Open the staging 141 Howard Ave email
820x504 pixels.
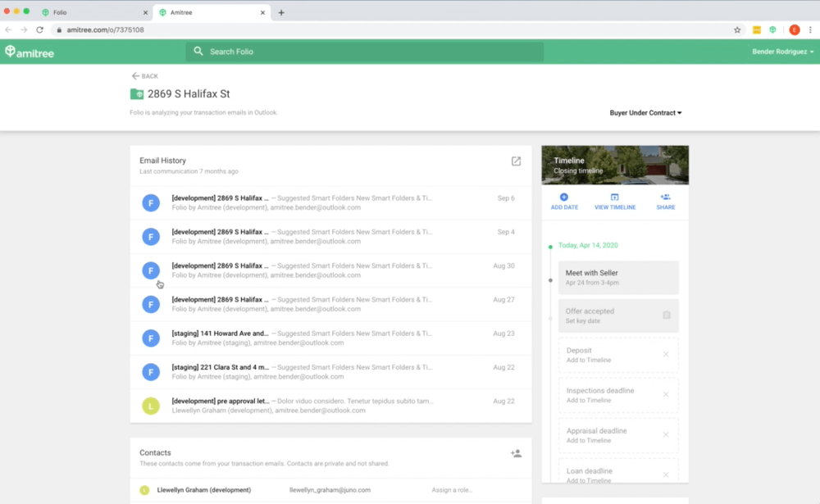[x=330, y=338]
